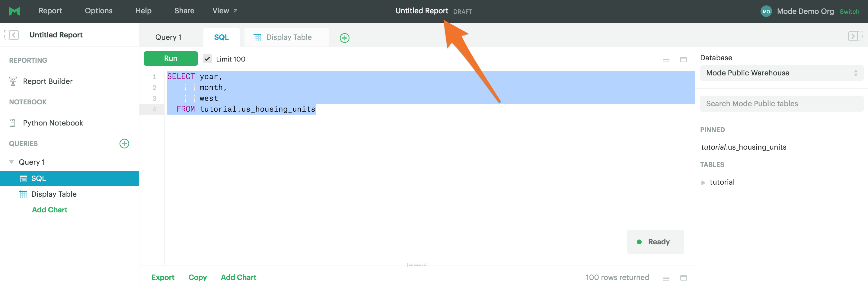The image size is (868, 289).
Task: Click line number 2 in the gutter
Action: pyautogui.click(x=154, y=87)
